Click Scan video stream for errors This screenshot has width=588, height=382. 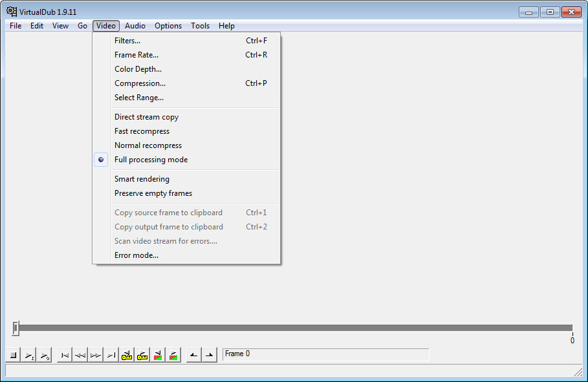pos(186,241)
